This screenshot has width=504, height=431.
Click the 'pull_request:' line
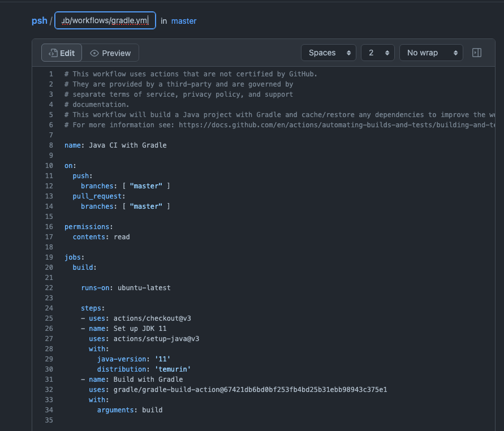pyautogui.click(x=98, y=196)
